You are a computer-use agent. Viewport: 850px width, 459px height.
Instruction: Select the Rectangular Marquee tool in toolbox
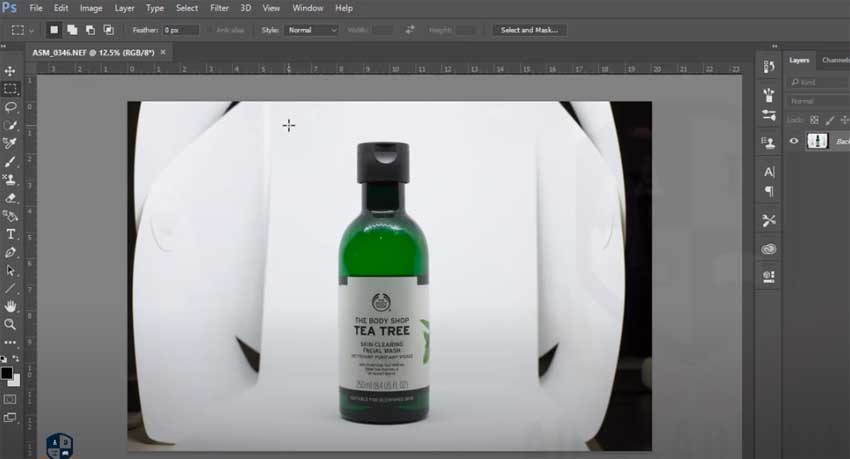click(x=10, y=89)
